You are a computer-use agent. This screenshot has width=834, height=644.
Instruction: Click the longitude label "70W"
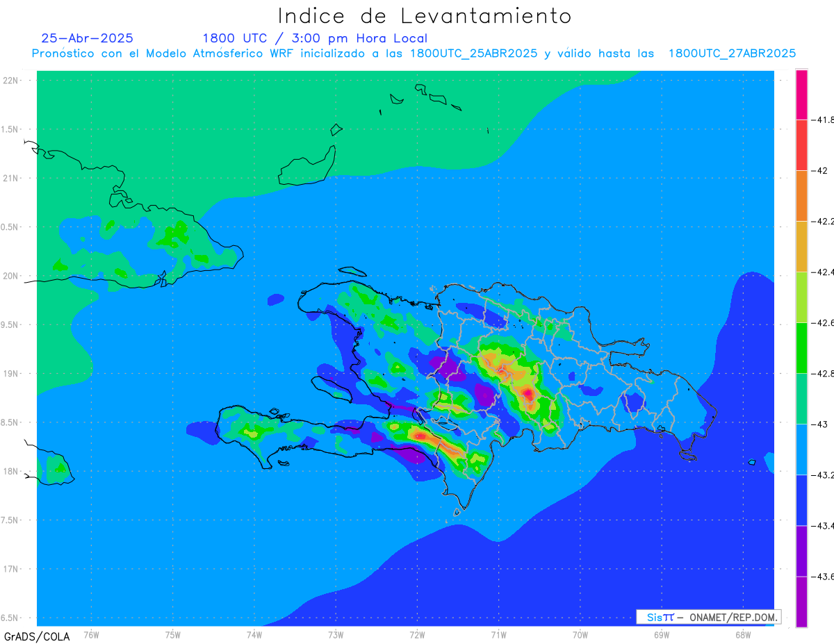tap(580, 634)
